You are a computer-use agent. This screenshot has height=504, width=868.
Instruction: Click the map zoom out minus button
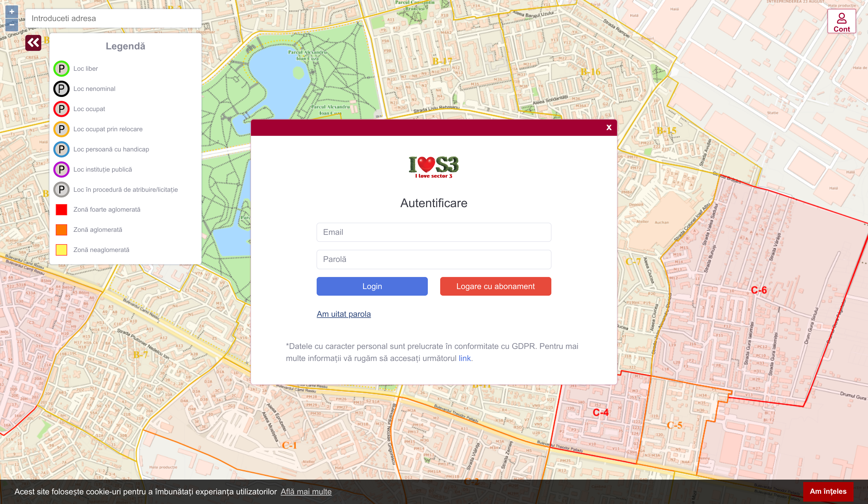pyautogui.click(x=12, y=25)
